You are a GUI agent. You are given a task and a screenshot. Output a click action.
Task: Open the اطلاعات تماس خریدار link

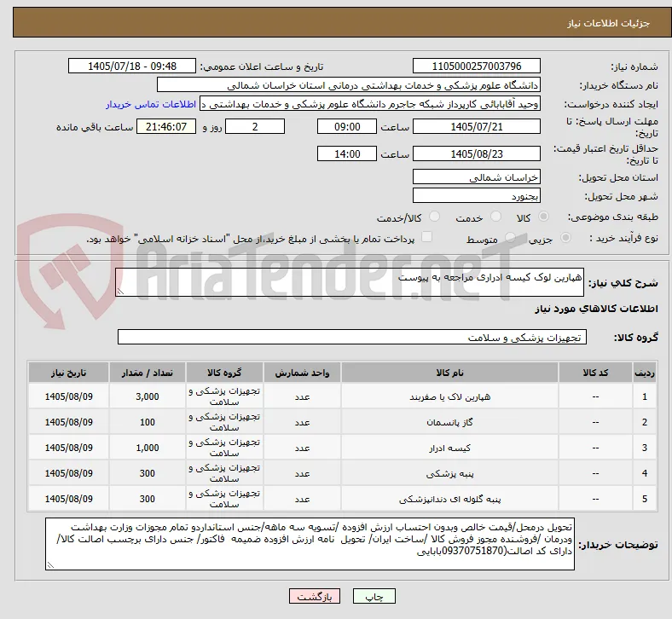[151, 104]
